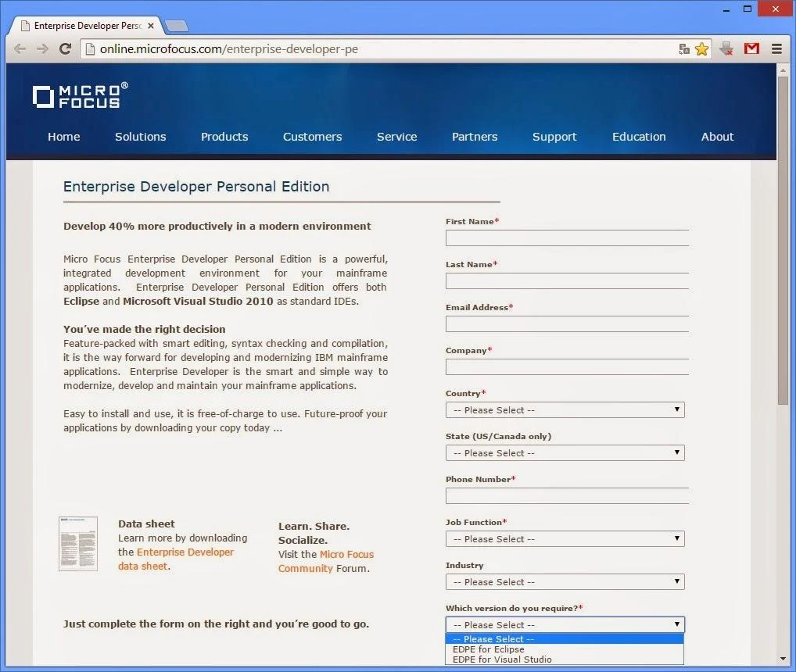Open the Gmail extension icon
Screen dimensions: 796x672
(x=751, y=48)
